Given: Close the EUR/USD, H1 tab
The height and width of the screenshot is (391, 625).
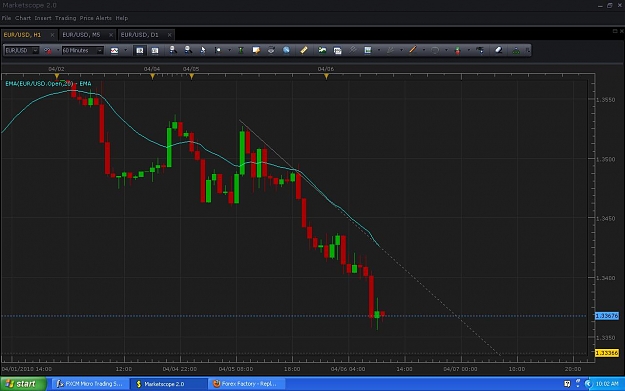Looking at the screenshot, I should pyautogui.click(x=52, y=35).
